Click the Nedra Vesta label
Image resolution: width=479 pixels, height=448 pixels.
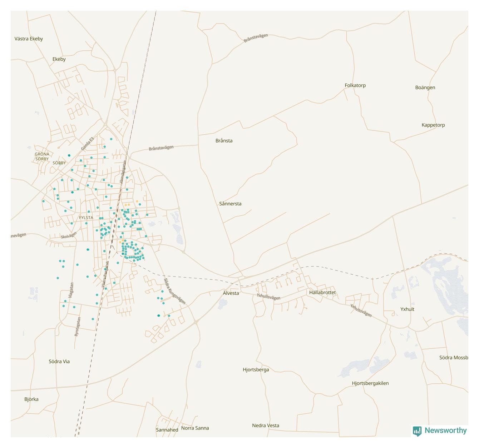266,425
